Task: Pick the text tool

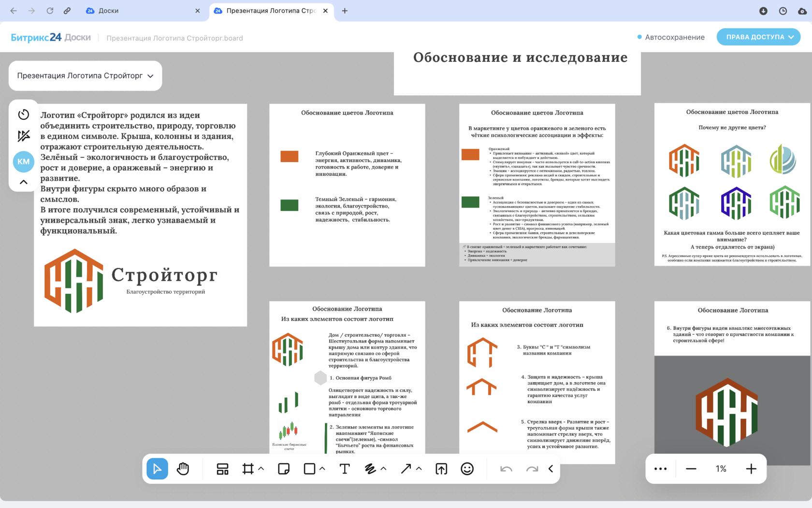Action: coord(345,469)
